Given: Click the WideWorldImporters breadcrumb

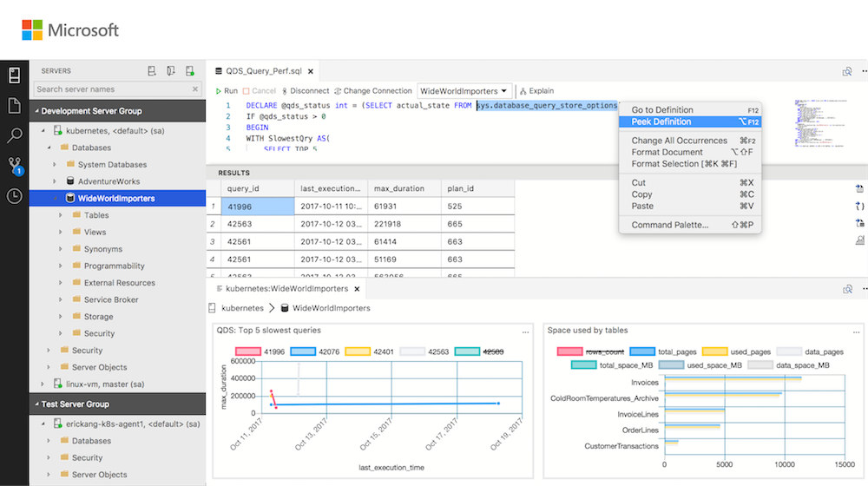Looking at the screenshot, I should [x=331, y=308].
